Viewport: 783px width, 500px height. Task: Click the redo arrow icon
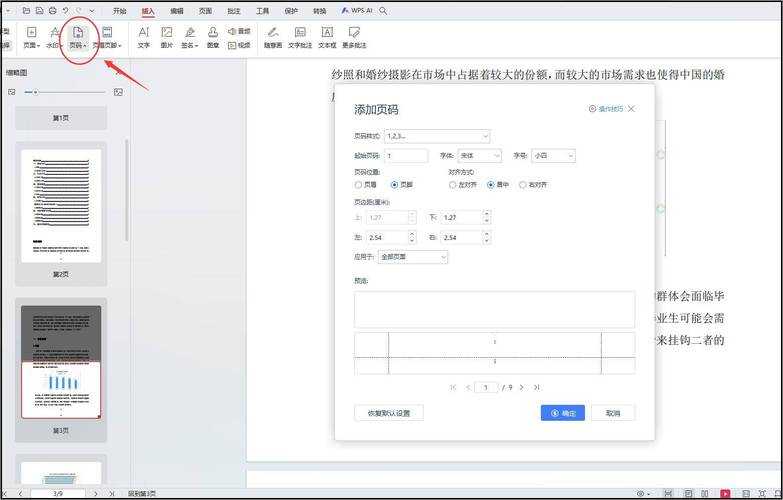click(79, 10)
